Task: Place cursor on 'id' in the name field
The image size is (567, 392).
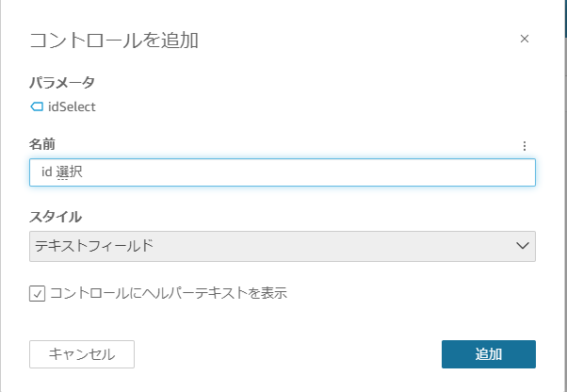Action: tap(45, 172)
